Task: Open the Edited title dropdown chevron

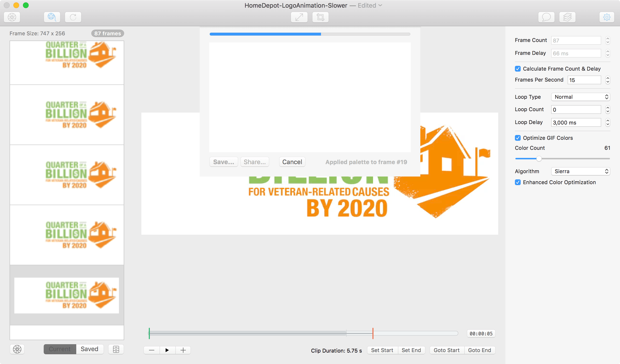Action: (380, 5)
